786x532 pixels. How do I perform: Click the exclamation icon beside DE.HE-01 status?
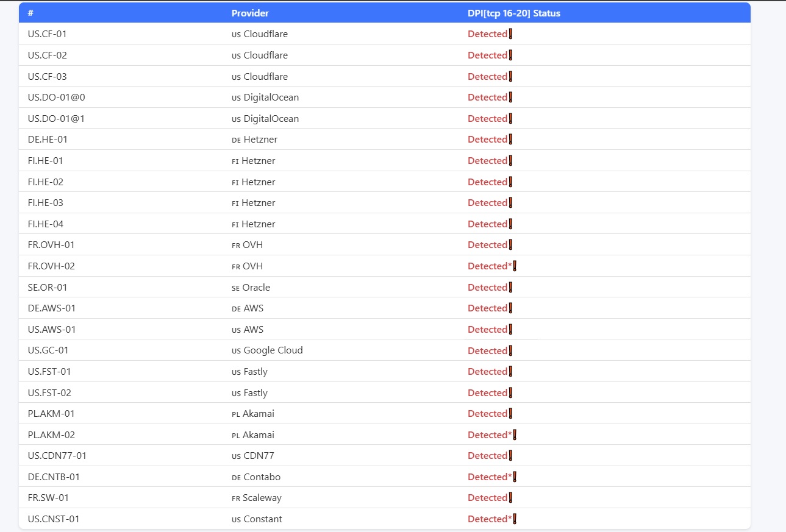click(x=510, y=140)
